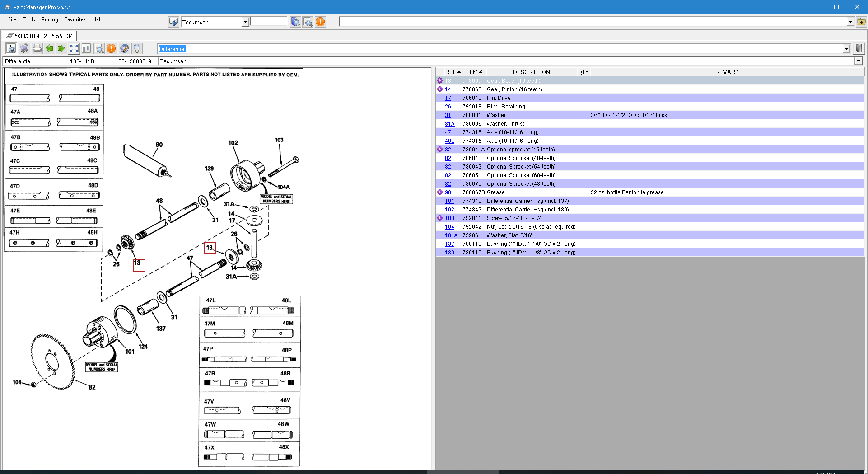
Task: Click the lightbulb tips icon
Action: tap(137, 48)
